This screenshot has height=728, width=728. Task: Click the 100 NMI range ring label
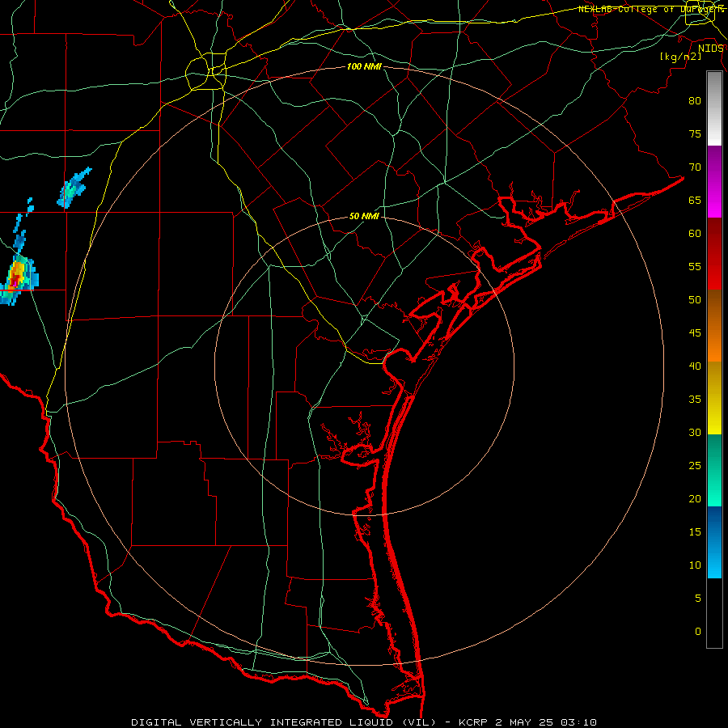(364, 66)
